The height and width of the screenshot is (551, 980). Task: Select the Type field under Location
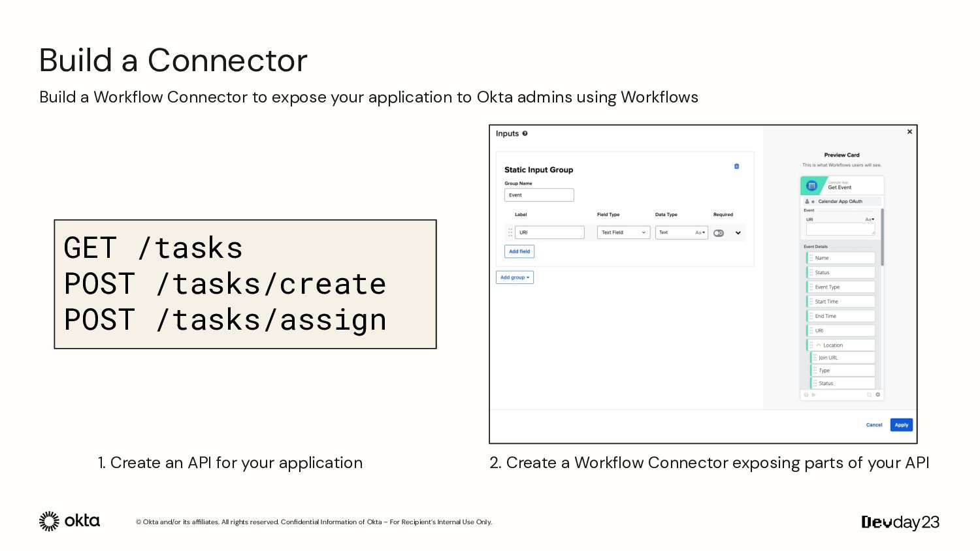843,370
